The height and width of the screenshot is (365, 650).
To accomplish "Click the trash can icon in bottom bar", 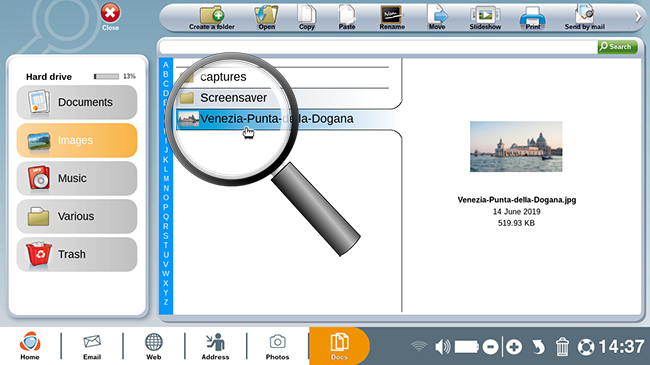I will [x=562, y=347].
